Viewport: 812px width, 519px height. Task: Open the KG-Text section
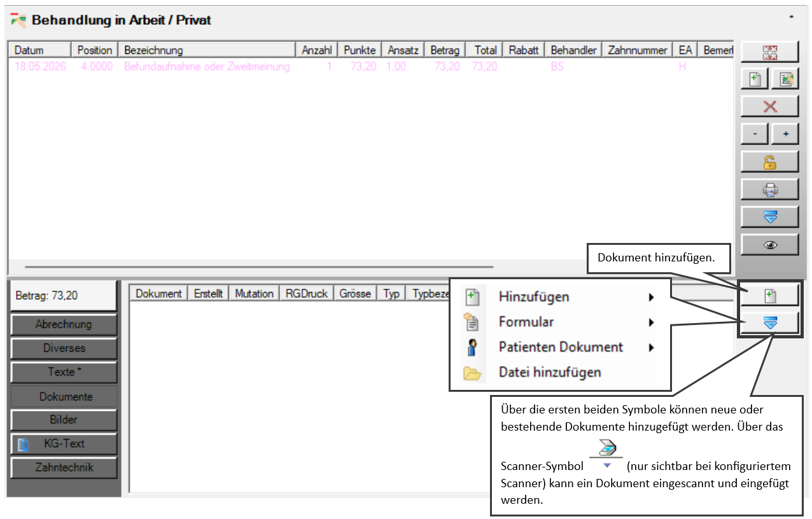[x=64, y=444]
